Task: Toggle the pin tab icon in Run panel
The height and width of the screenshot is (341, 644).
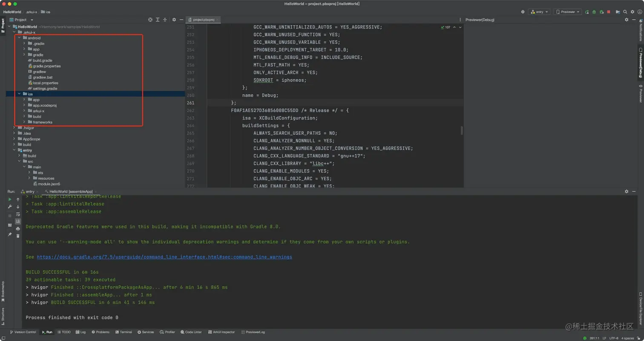Action: 10,234
